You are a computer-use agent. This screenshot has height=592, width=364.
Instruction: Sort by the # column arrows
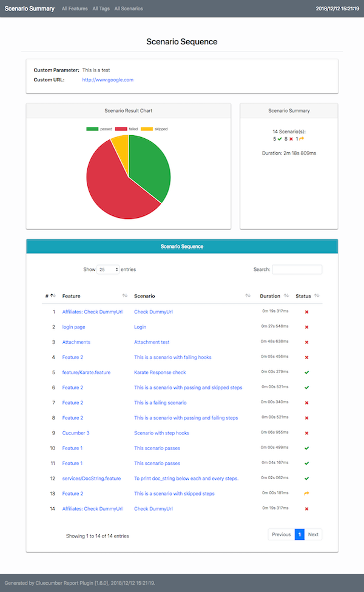[x=53, y=295]
